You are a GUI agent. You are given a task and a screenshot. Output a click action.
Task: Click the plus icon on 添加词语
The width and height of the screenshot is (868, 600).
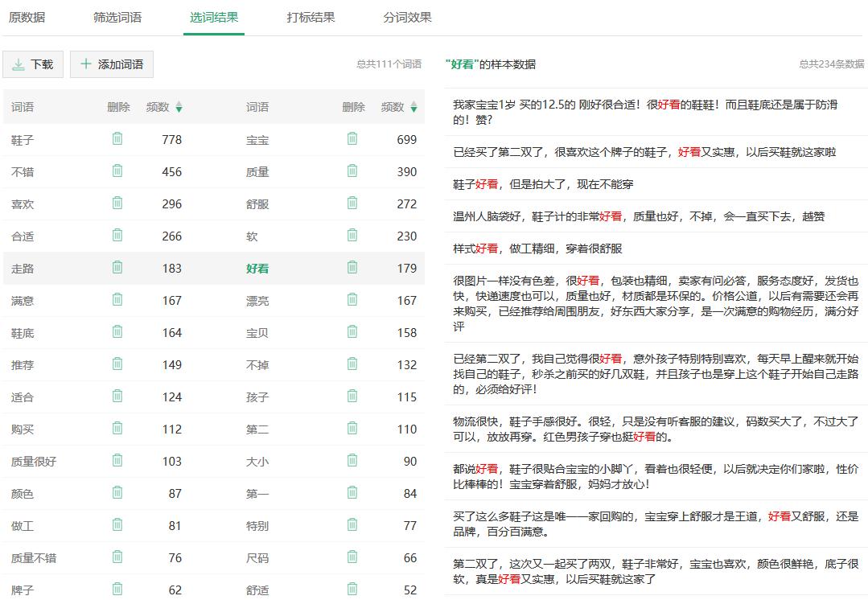pyautogui.click(x=85, y=64)
